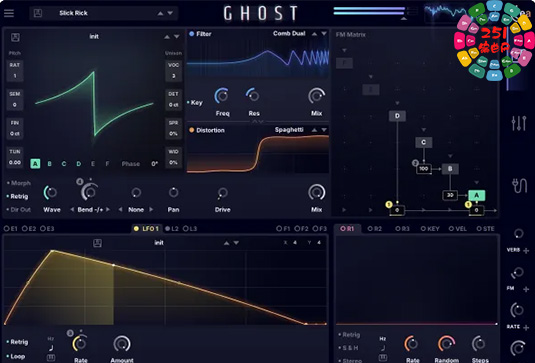
Task: Click the plus icon beside RATE macro
Action: click(x=526, y=328)
